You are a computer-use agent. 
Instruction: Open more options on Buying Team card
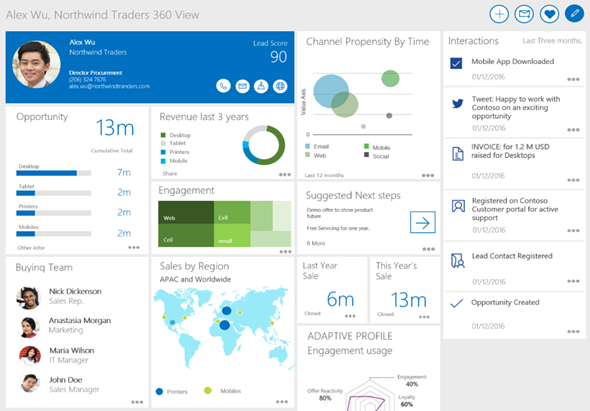click(x=137, y=402)
